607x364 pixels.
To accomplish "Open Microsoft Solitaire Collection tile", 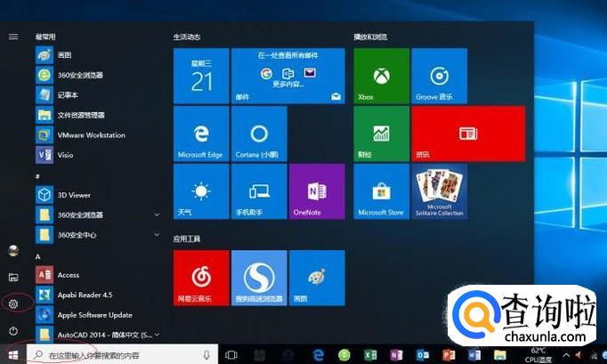I will tap(438, 191).
